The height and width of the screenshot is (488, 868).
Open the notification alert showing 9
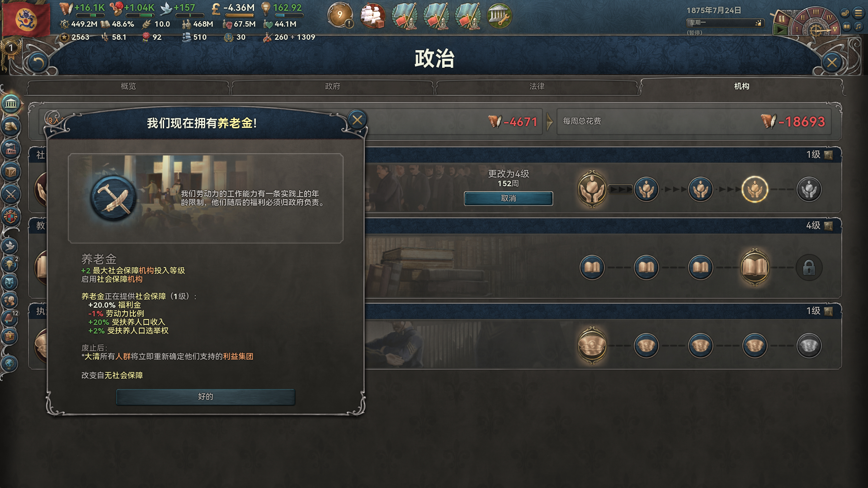[x=340, y=15]
